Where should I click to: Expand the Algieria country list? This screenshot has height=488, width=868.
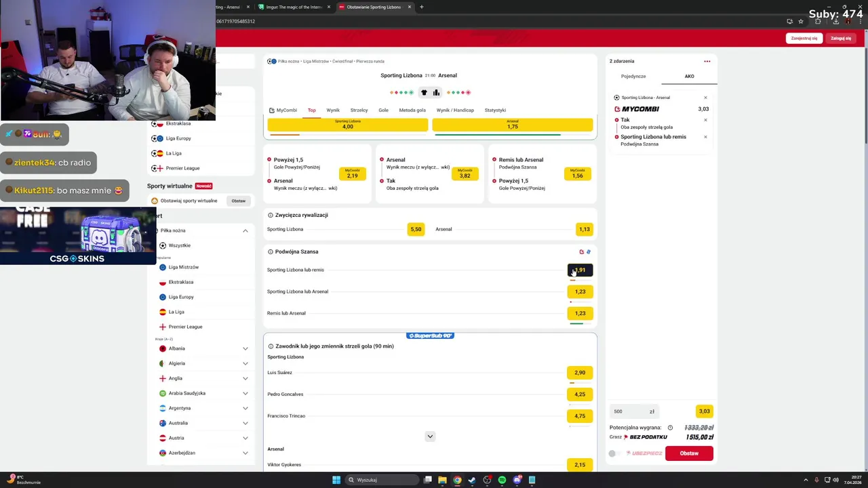coord(245,363)
